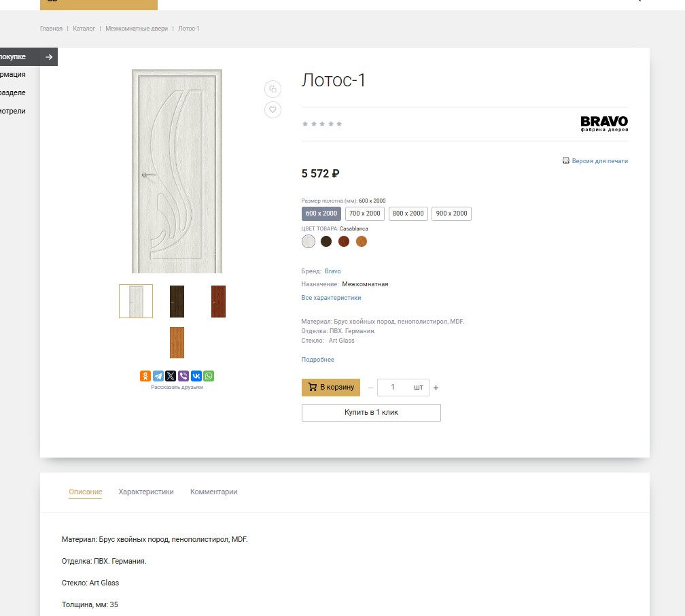Add the door to cart 'В корзину'
Image resolution: width=685 pixels, height=616 pixels.
click(331, 388)
